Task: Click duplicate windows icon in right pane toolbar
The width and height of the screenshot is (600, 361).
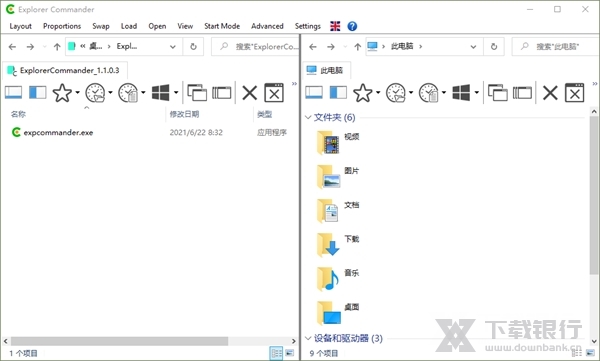Action: click(497, 93)
